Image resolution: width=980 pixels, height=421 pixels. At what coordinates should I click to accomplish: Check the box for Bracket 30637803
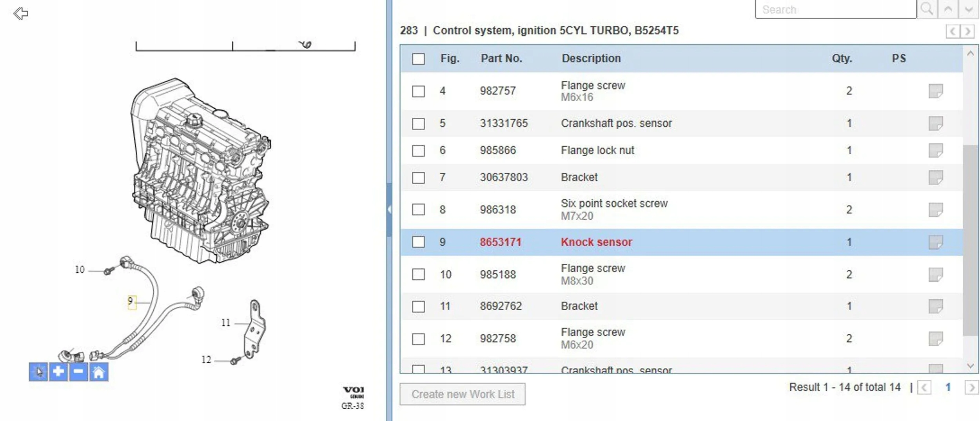click(x=418, y=178)
